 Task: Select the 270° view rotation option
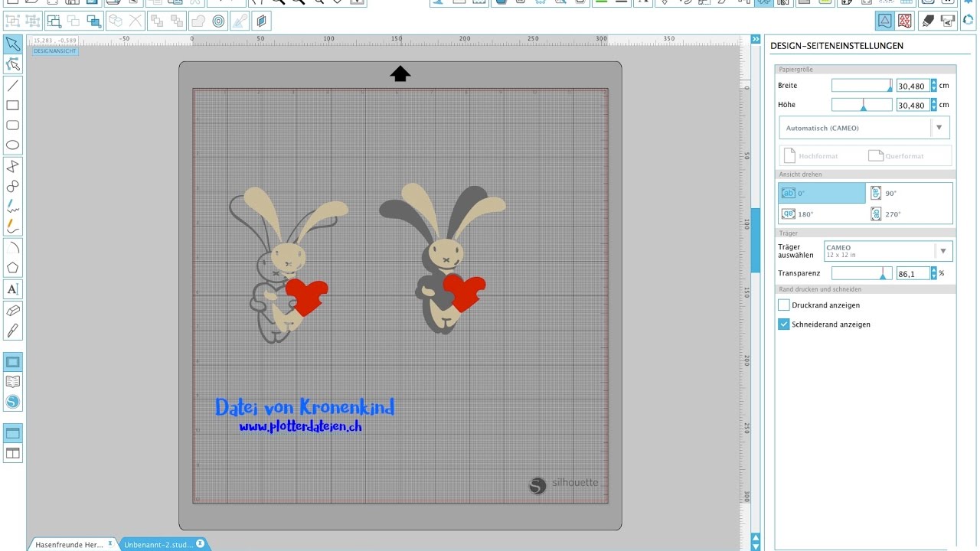click(910, 214)
